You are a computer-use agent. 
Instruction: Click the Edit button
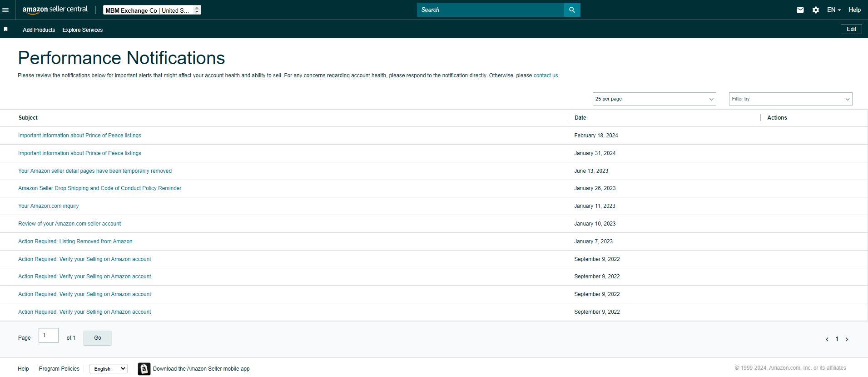click(851, 29)
